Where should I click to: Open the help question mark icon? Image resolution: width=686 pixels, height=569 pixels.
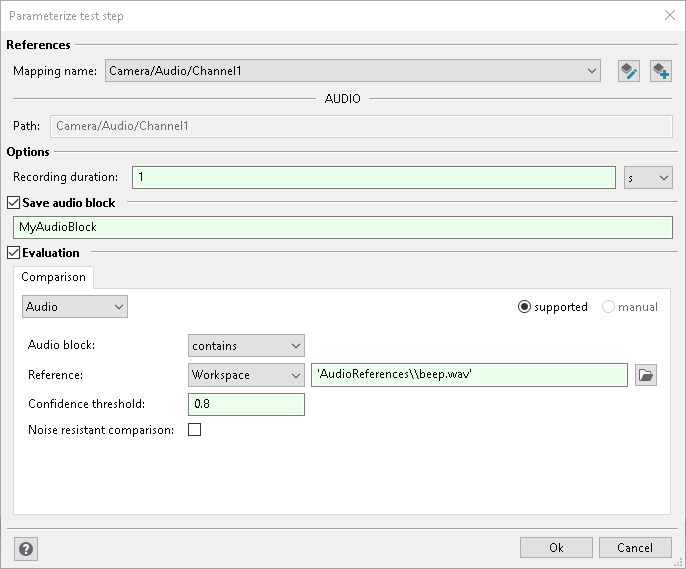pyautogui.click(x=26, y=548)
